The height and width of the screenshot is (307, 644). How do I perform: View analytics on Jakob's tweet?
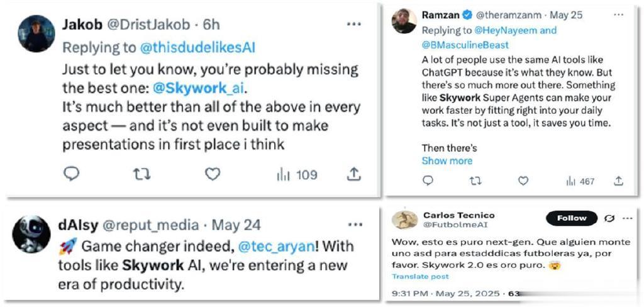296,174
